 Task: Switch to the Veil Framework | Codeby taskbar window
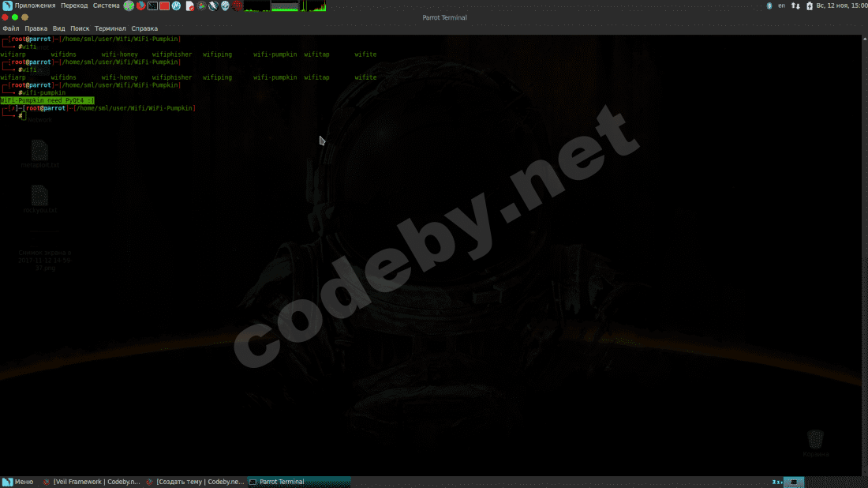point(92,482)
